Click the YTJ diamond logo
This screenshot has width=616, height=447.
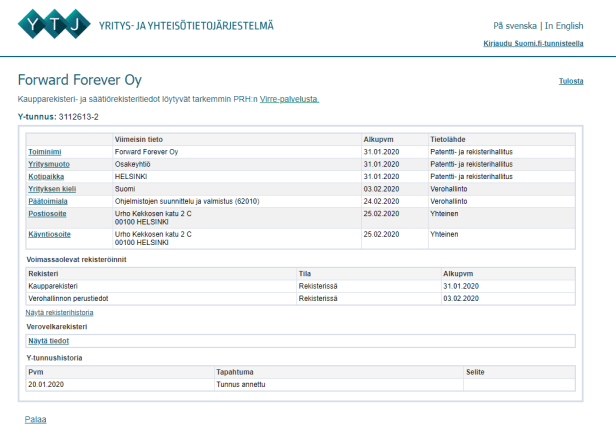pos(54,24)
